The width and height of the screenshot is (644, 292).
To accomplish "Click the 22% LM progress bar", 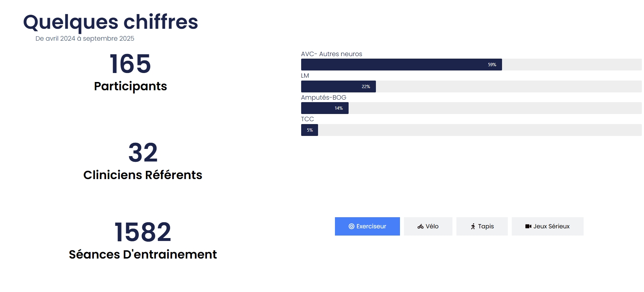I will pos(338,87).
